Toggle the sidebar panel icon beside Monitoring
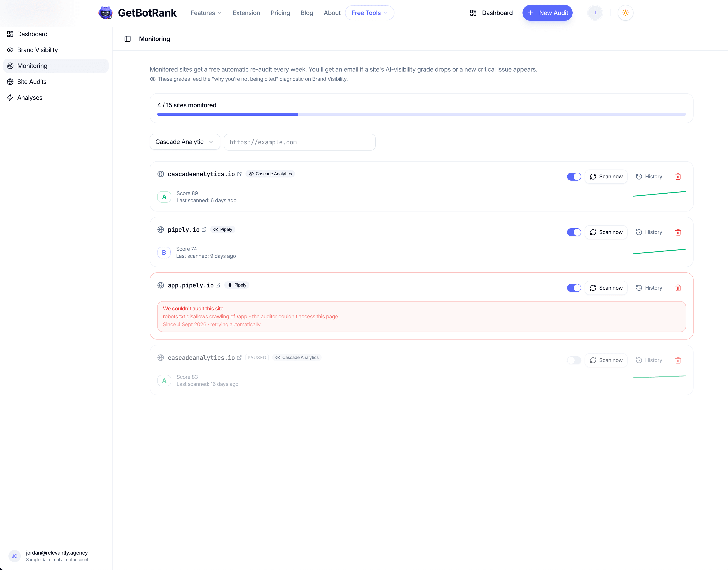Image resolution: width=728 pixels, height=570 pixels. [127, 39]
